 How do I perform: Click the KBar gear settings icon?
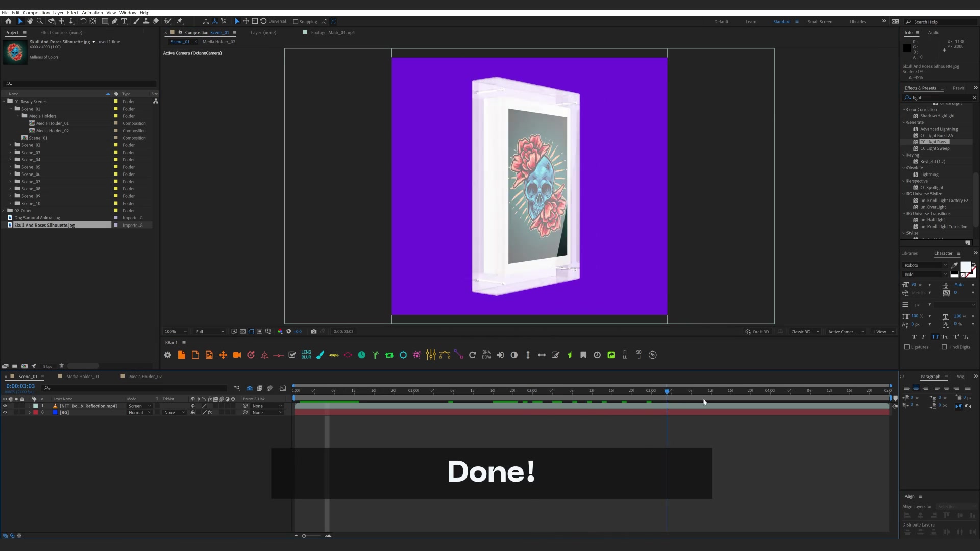point(167,355)
